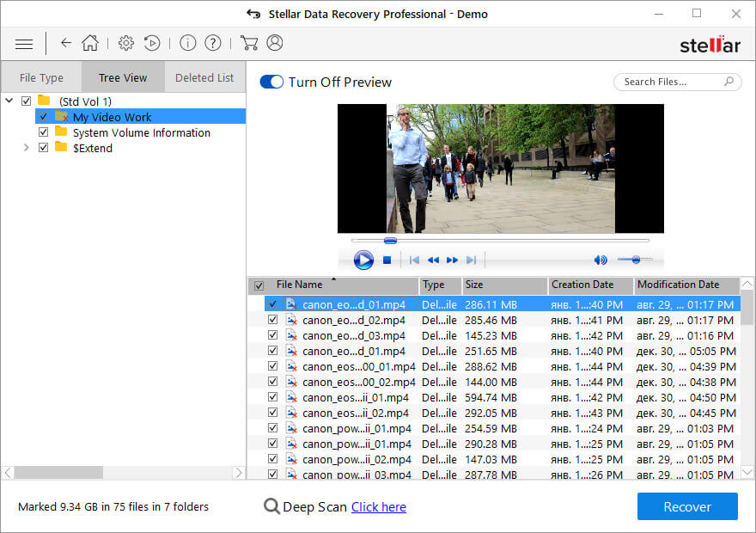This screenshot has height=533, width=756.
Task: Select the System Volume Information folder
Action: tap(141, 132)
